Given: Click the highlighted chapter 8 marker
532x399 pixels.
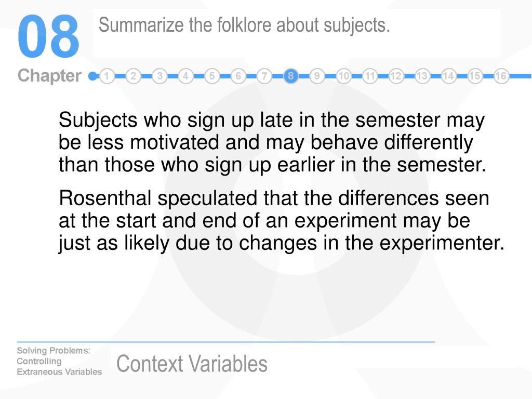Looking at the screenshot, I should (291, 76).
